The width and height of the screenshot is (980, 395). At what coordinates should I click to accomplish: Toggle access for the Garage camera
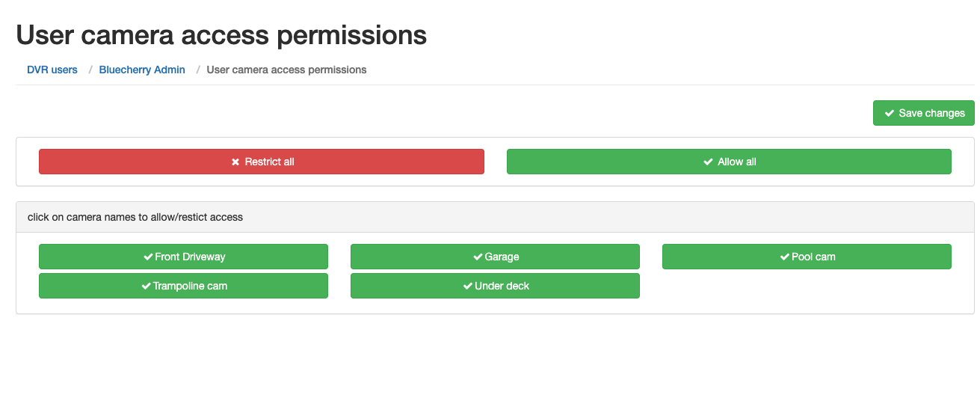495,257
